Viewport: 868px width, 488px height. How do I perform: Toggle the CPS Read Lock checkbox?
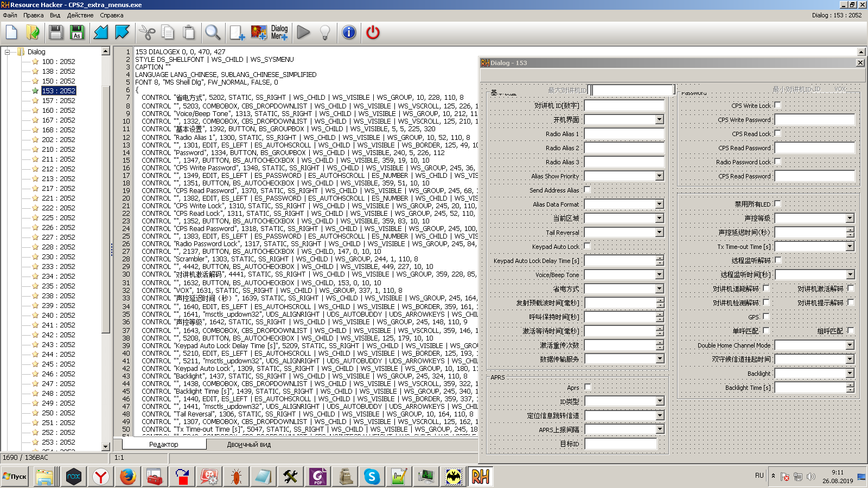(777, 133)
